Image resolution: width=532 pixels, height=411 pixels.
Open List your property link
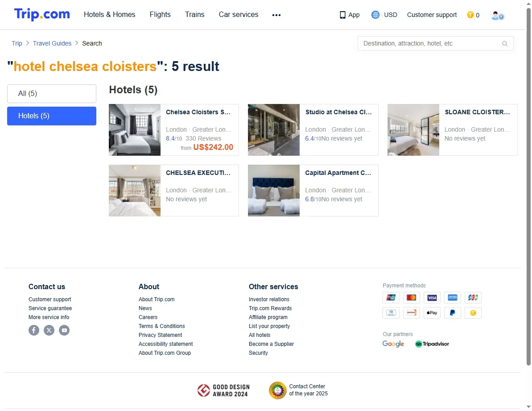point(269,326)
